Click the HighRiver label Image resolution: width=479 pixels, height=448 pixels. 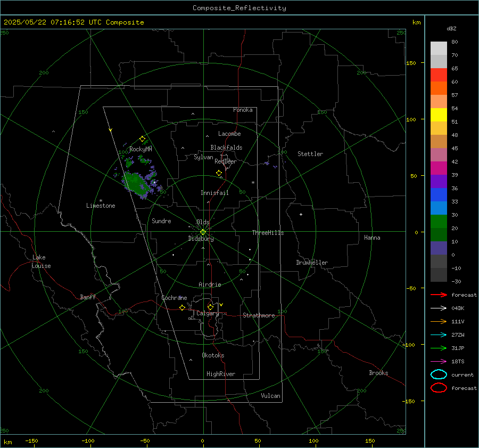[221, 374]
